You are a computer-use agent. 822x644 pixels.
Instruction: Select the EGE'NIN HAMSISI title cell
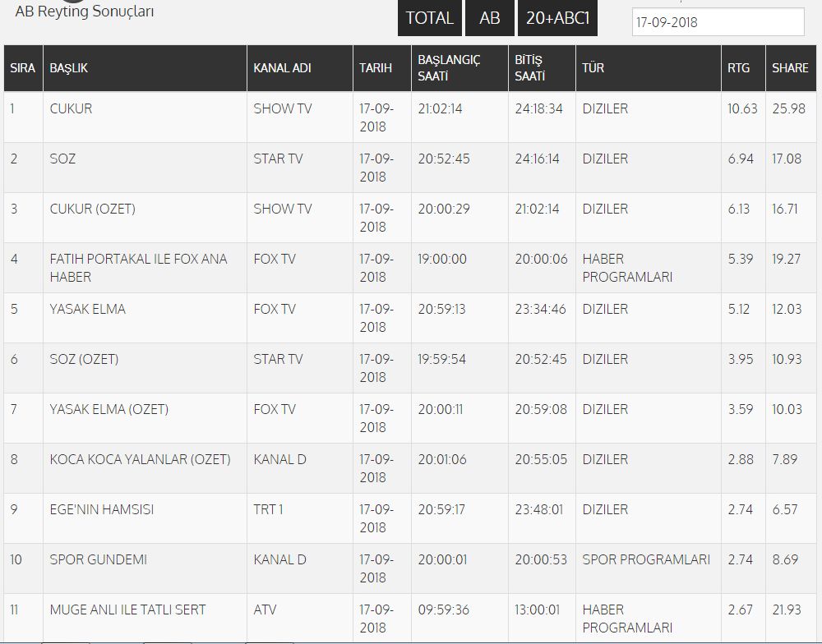pos(102,509)
